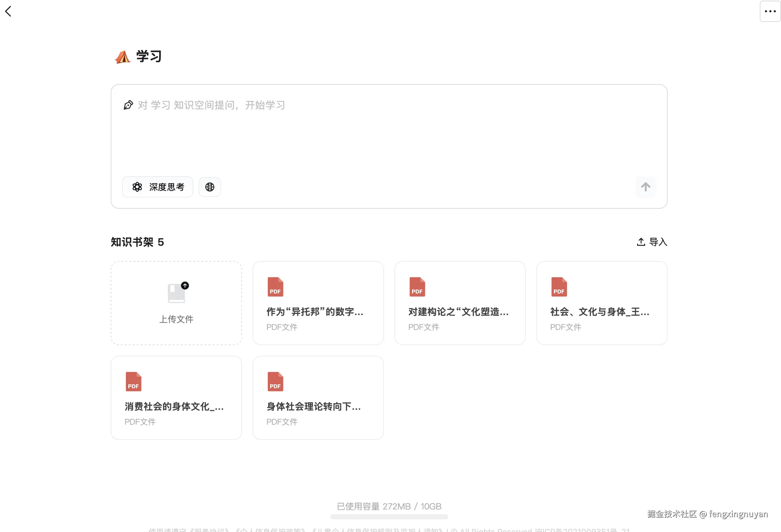
Task: Click PDF icon of 作为"异托邦"的数字 file
Action: click(x=275, y=287)
